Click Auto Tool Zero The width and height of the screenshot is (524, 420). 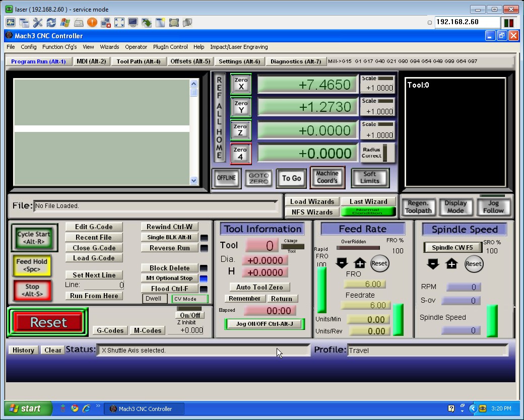(259, 287)
